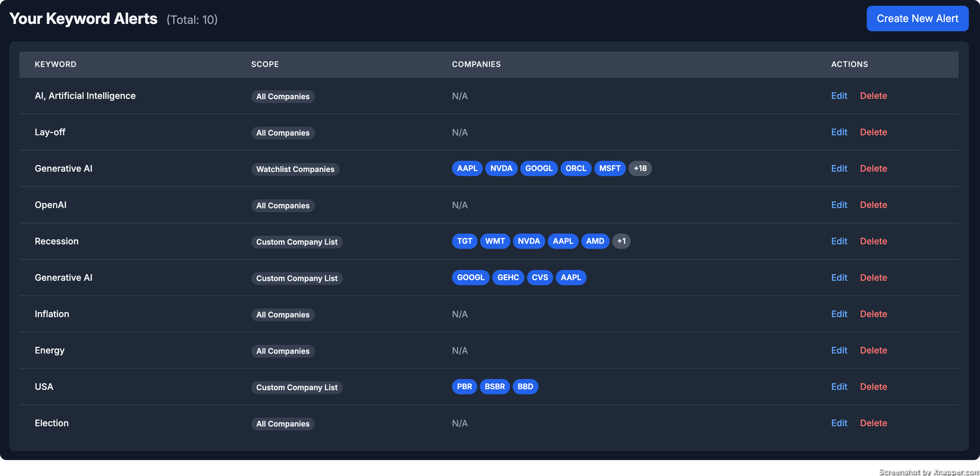
Task: Delete the Recession alert
Action: (873, 241)
